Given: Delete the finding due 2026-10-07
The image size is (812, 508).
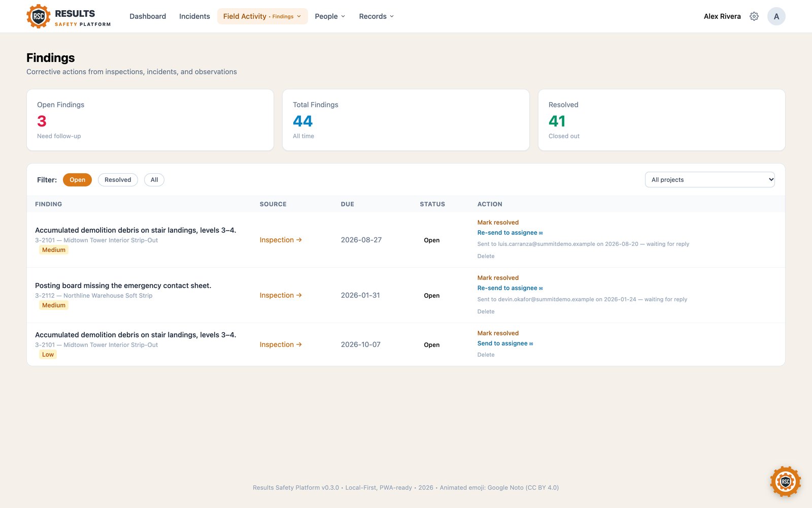Looking at the screenshot, I should click(486, 355).
